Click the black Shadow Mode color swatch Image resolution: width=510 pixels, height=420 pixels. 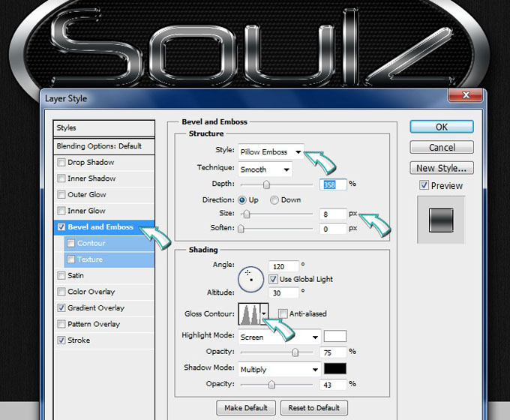coord(334,369)
